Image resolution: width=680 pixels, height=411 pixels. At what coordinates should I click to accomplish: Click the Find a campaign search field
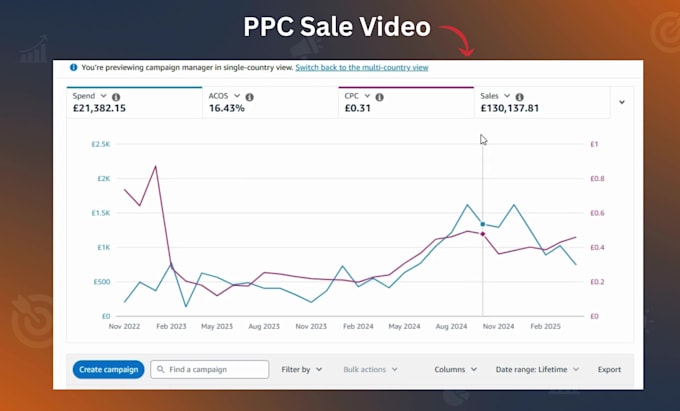(209, 369)
